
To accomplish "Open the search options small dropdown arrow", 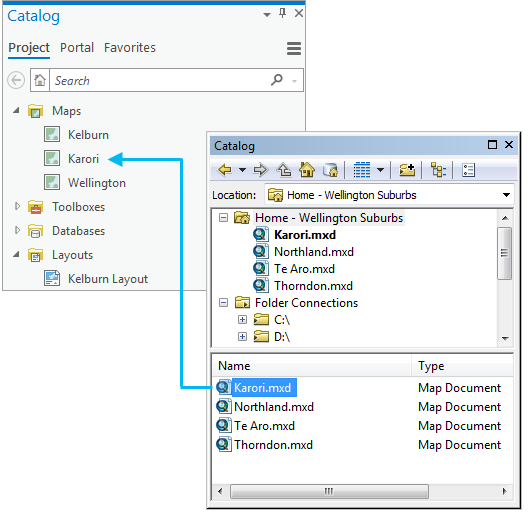I will click(x=294, y=81).
